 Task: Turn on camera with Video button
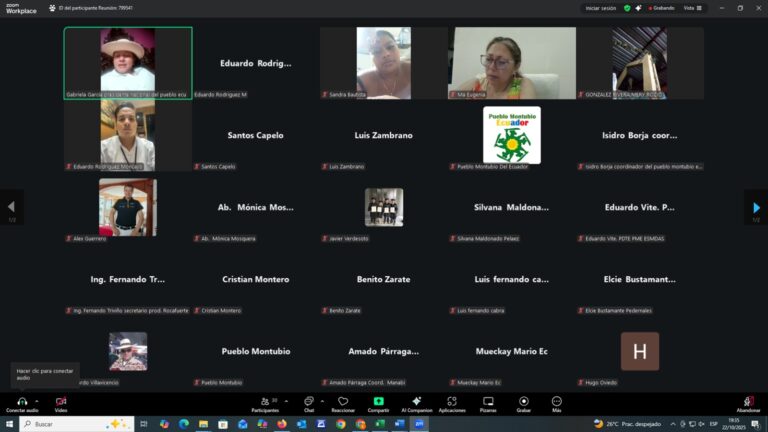(x=61, y=401)
